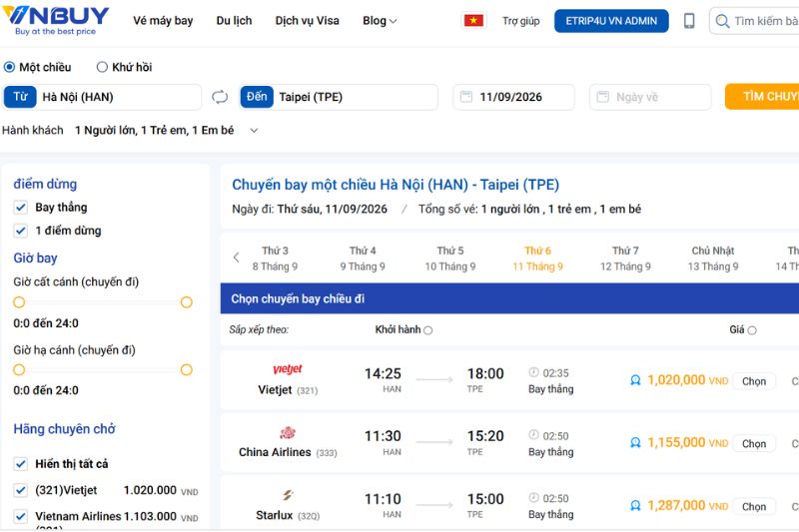Select the Thứ 7 12 Tháng 9 tab
This screenshot has height=532, width=799.
(626, 259)
